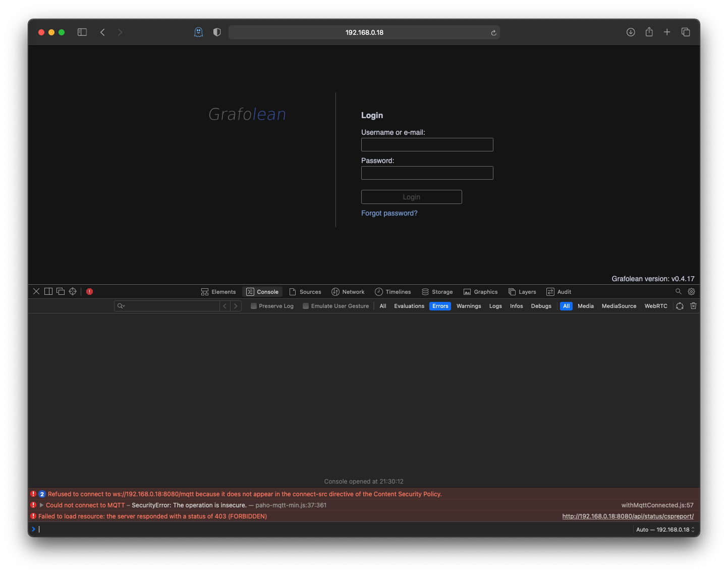The image size is (728, 574).
Task: Expand the MQTT SecurityError console message
Action: pyautogui.click(x=41, y=505)
